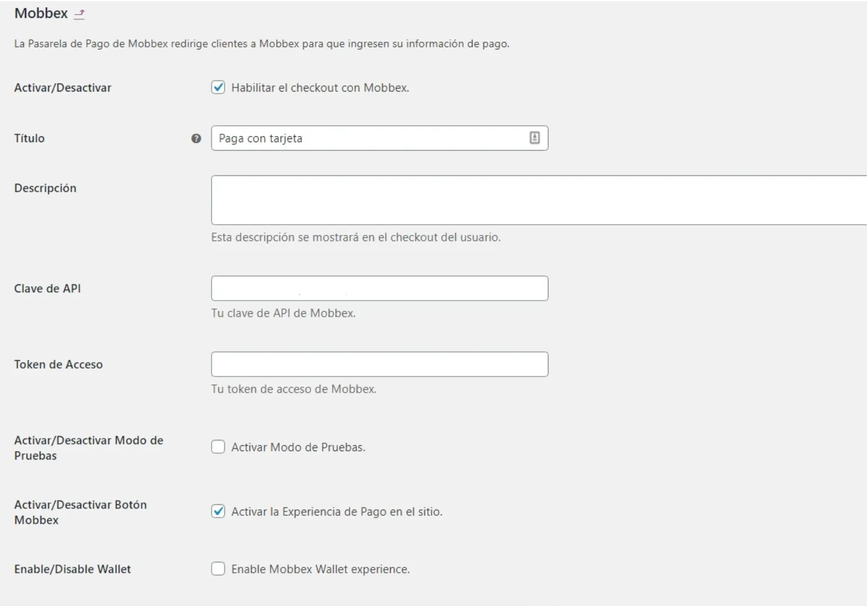Click the Mobbex page heading text
The image size is (868, 606).
tap(41, 13)
